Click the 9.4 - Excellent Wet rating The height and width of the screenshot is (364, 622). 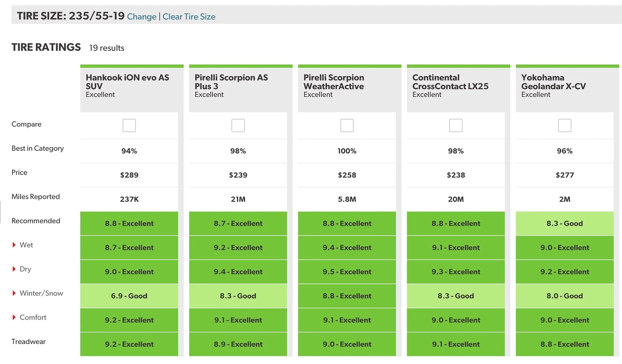tap(347, 248)
